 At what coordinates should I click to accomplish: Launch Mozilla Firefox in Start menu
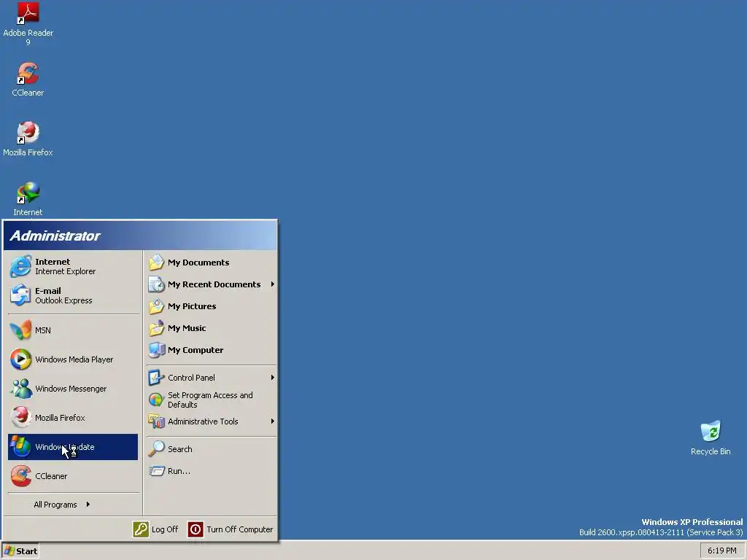pyautogui.click(x=73, y=418)
